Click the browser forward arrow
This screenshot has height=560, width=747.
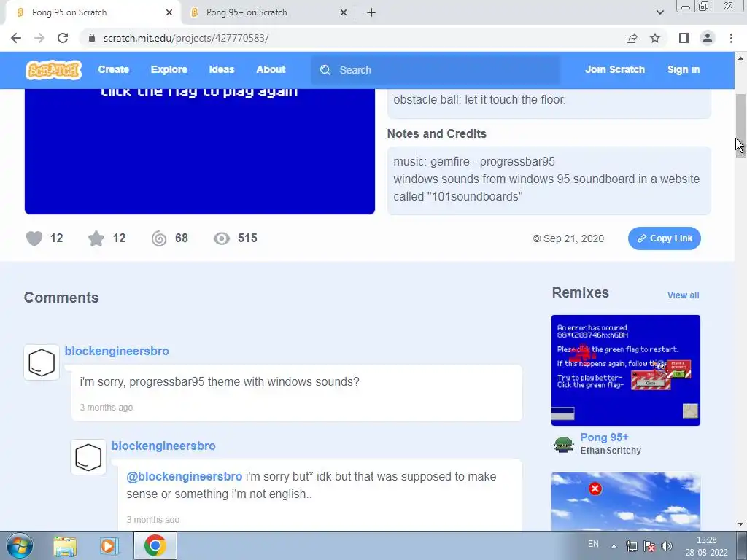[x=39, y=38]
